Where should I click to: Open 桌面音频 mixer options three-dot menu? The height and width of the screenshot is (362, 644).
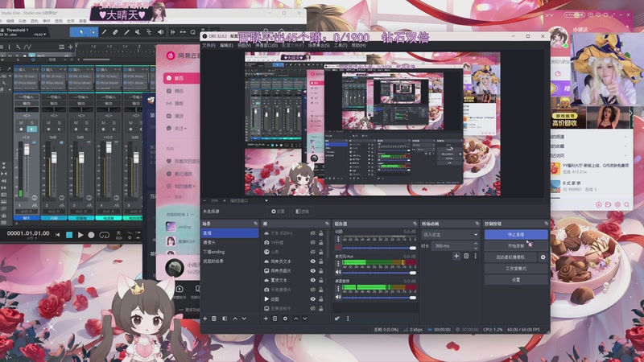point(338,288)
